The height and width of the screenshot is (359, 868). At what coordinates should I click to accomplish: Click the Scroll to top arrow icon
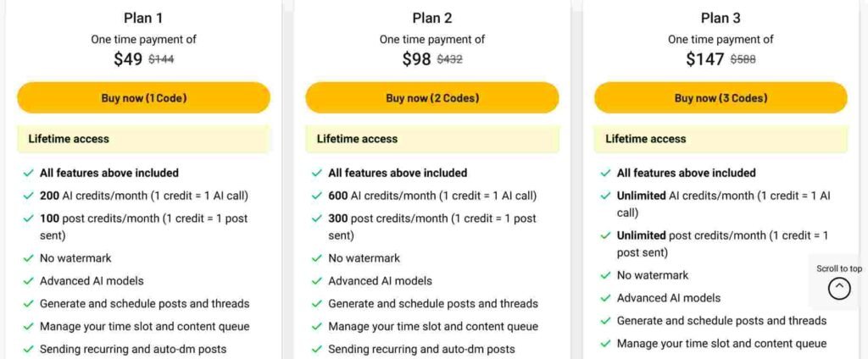tap(839, 288)
